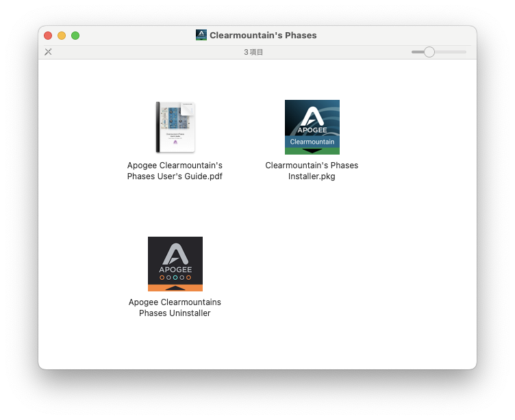Click the '3 項目' item count text
Image resolution: width=515 pixels, height=420 pixels.
coord(253,52)
